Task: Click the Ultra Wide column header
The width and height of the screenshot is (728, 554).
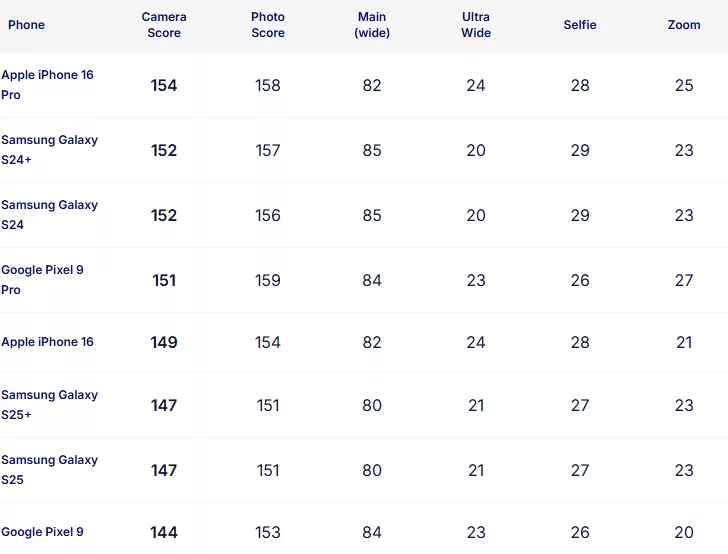Action: point(476,25)
